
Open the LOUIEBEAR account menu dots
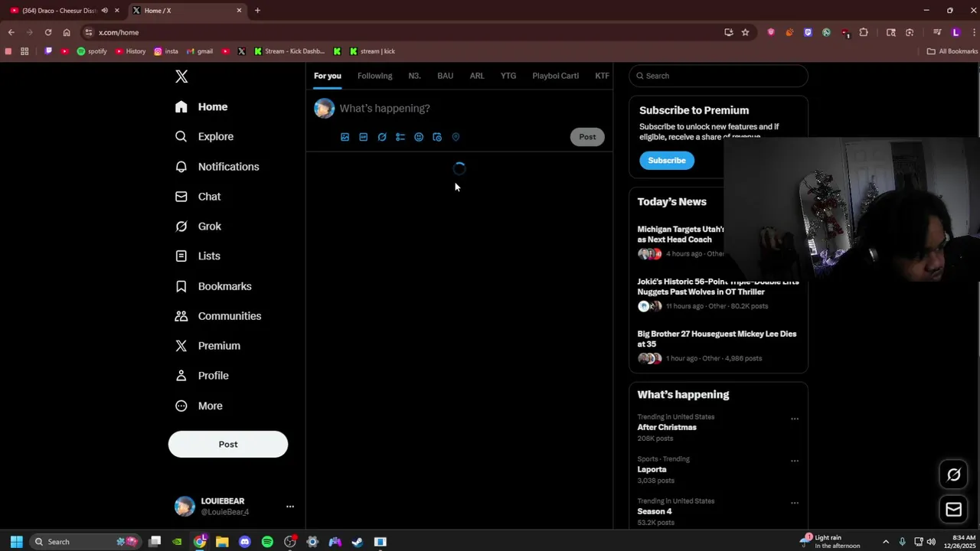(x=290, y=507)
